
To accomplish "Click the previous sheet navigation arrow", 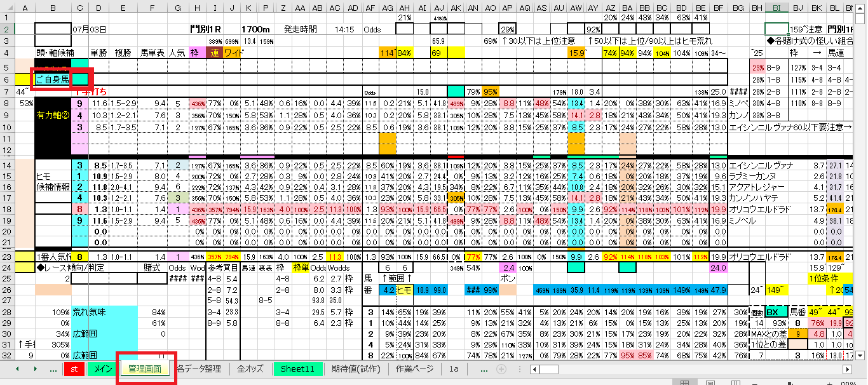I will point(18,368).
